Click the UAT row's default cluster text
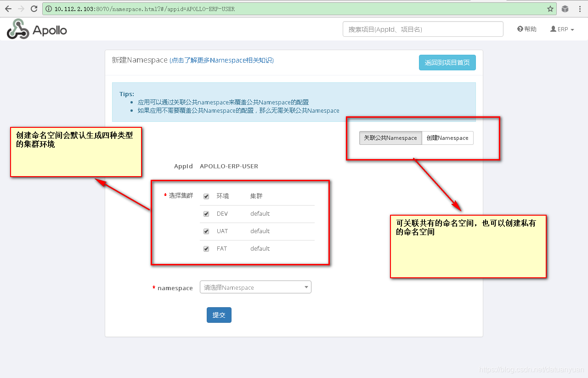The width and height of the screenshot is (588, 378). point(260,231)
